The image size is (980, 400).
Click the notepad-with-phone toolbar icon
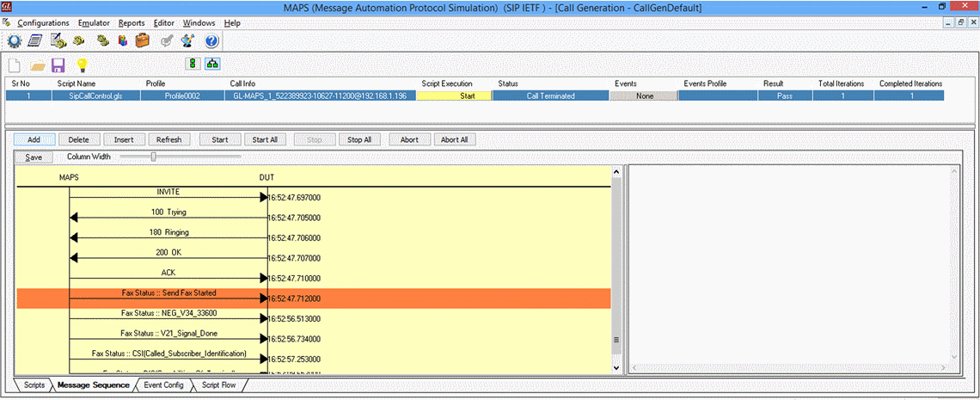tap(58, 41)
